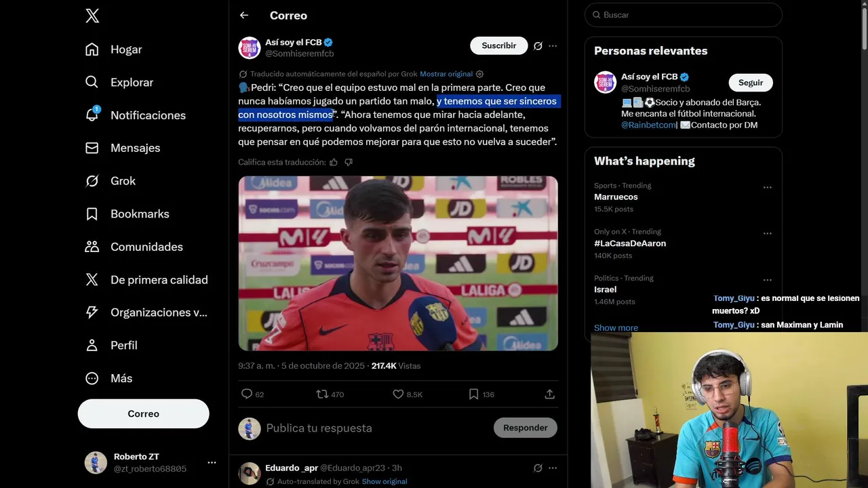Click the Grok icon beside Suscribir

[x=538, y=45]
